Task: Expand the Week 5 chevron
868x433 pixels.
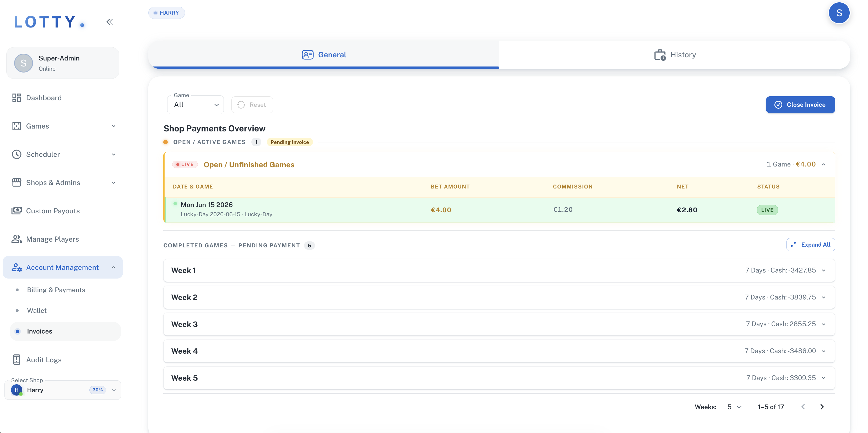Action: [823, 378]
